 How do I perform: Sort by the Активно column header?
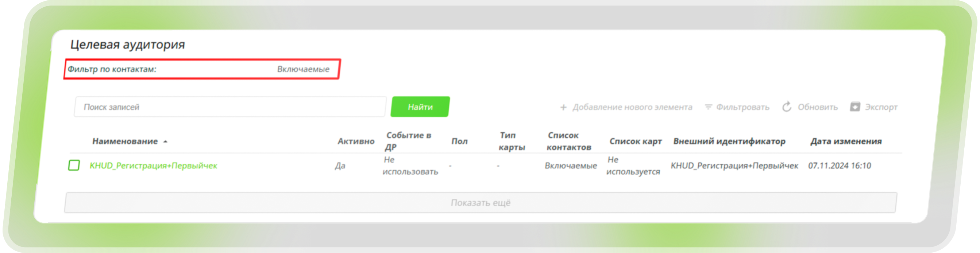356,141
